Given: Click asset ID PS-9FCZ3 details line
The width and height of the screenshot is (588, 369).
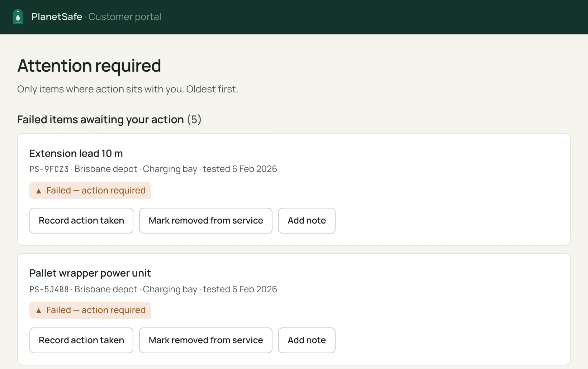Looking at the screenshot, I should (153, 169).
